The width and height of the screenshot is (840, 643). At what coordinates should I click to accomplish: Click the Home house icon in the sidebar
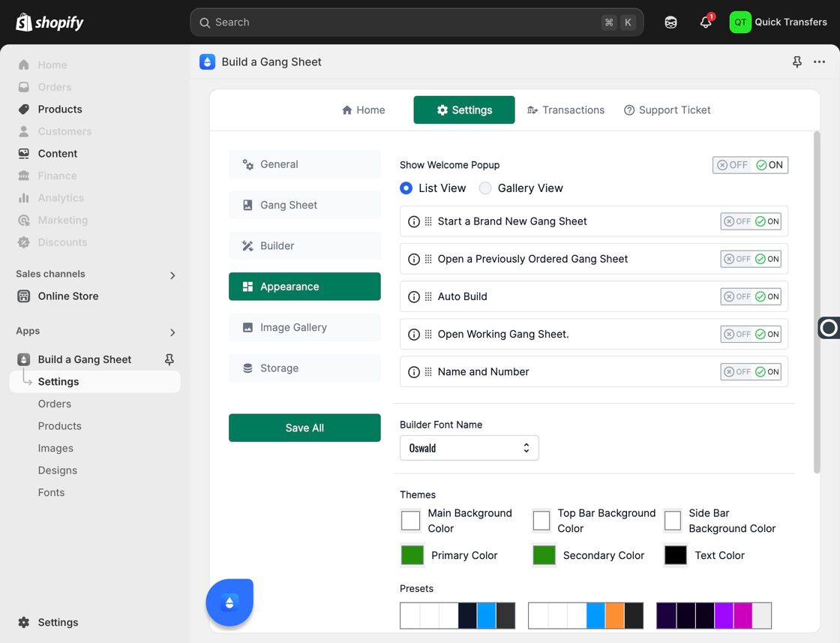click(23, 65)
